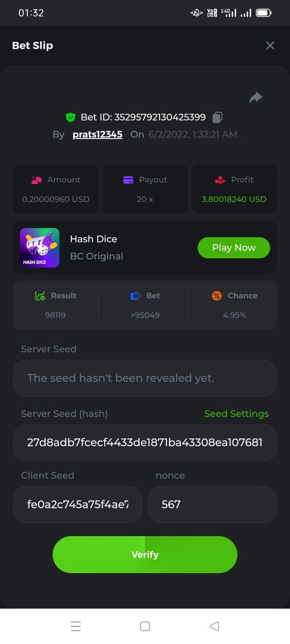Open the prats12345 user profile link

(x=98, y=134)
